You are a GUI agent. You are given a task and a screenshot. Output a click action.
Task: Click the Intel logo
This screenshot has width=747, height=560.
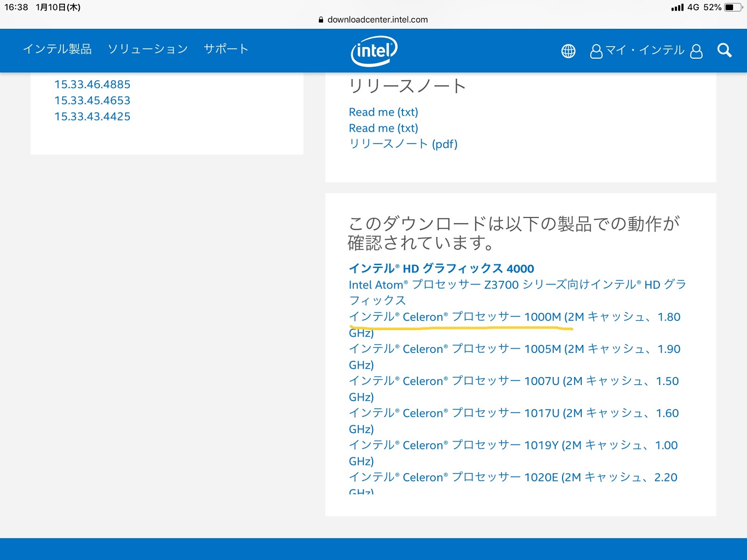click(x=374, y=50)
